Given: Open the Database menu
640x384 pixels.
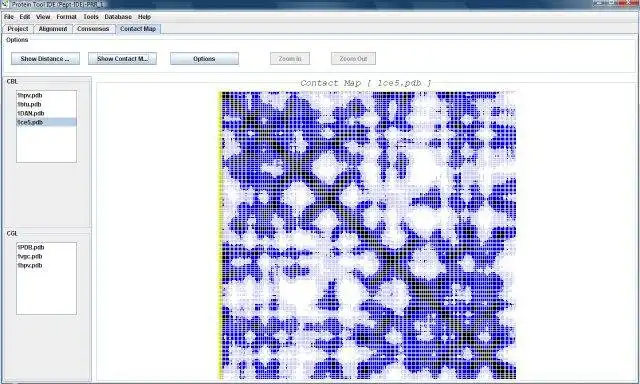Looking at the screenshot, I should [118, 17].
